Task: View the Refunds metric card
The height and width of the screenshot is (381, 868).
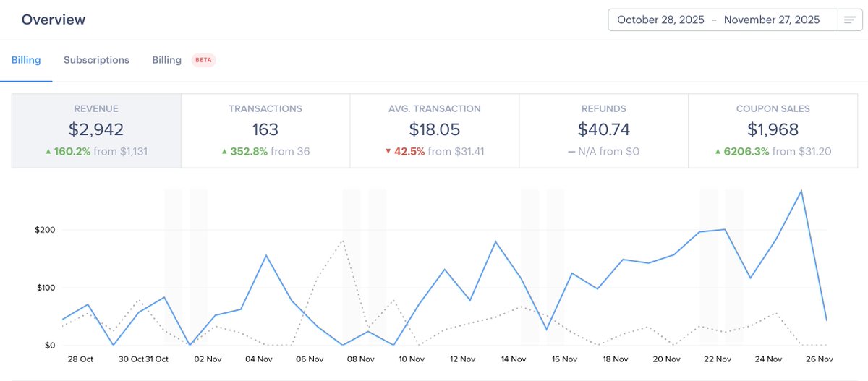Action: click(x=604, y=130)
